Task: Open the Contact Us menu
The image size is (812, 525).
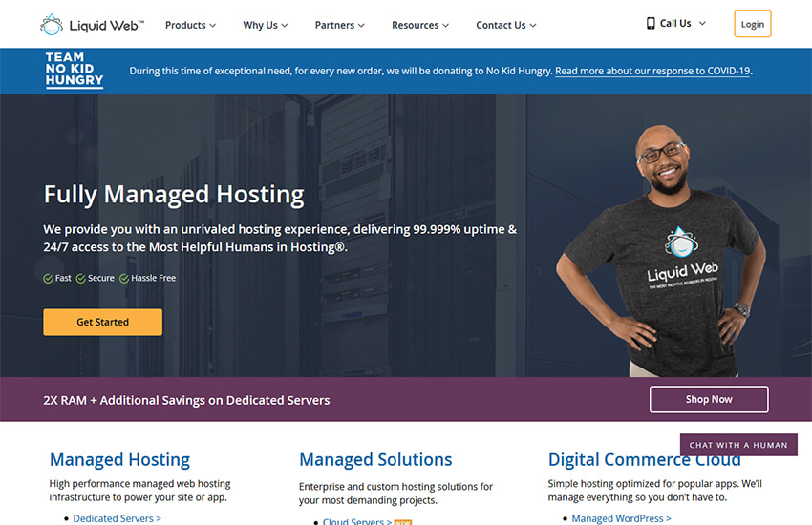Action: tap(506, 25)
